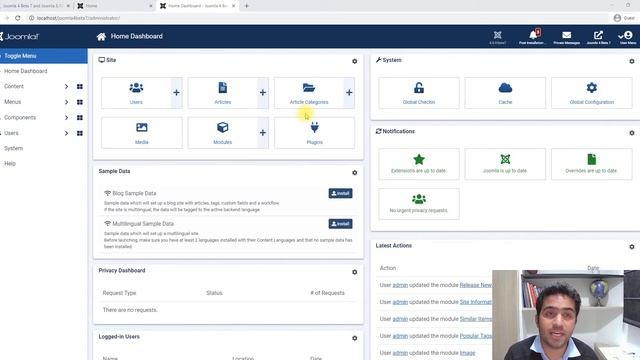Open Joomla is up to date tile
640x360 pixels.
pyautogui.click(x=505, y=164)
